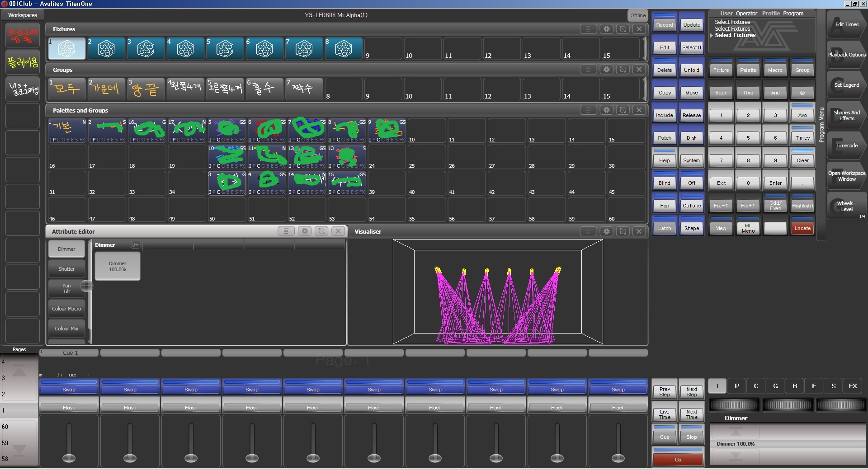Select Gobo attribute bank G
Screen dimensions: 868x470
(775, 386)
